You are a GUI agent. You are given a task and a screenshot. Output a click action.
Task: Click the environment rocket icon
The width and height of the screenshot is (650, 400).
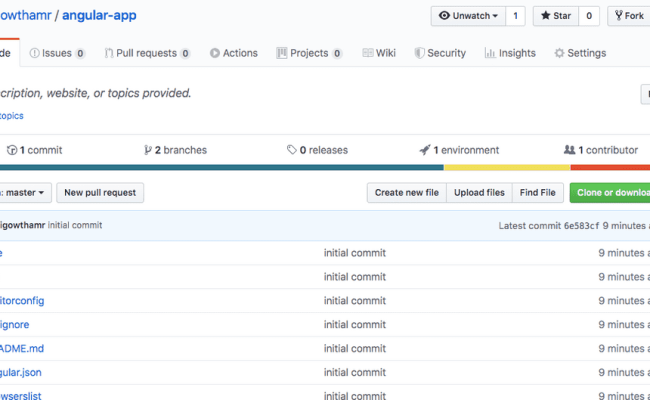(x=424, y=150)
